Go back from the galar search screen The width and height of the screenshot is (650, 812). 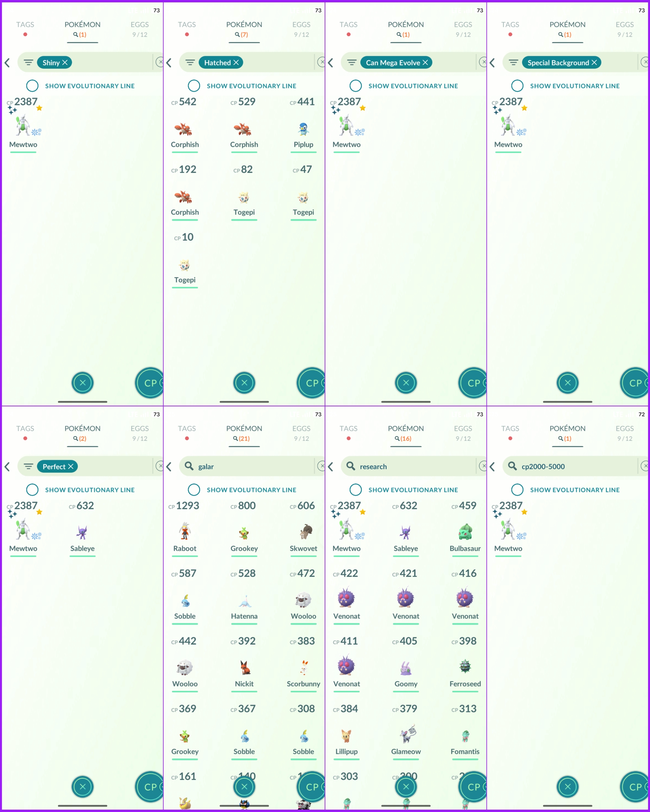tap(169, 467)
